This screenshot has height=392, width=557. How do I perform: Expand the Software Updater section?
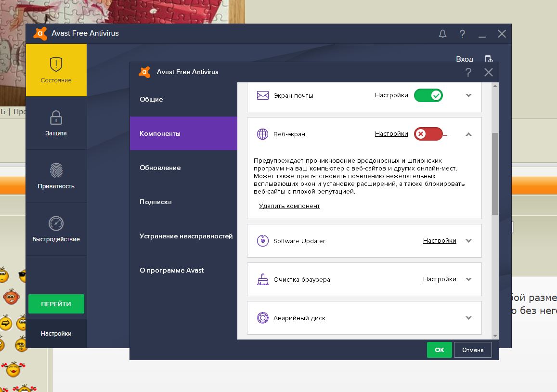tap(468, 241)
